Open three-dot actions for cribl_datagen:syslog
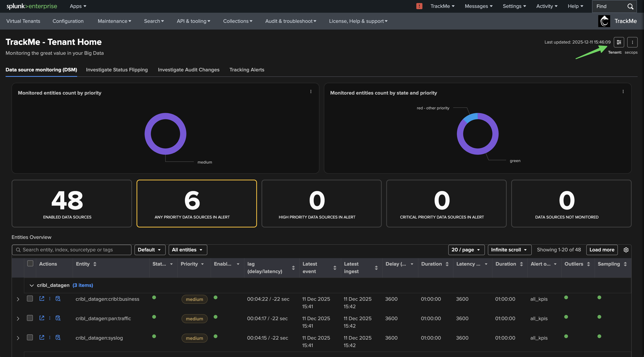 50,338
